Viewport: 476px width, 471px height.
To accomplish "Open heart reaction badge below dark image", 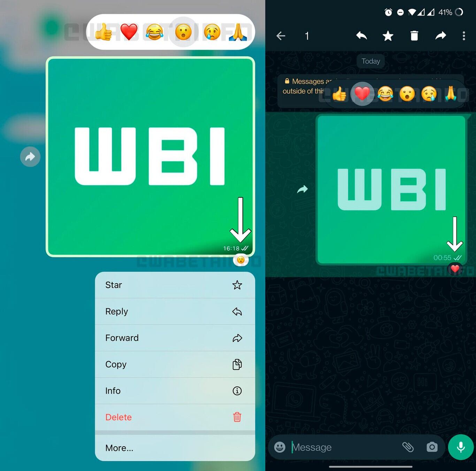I will pos(455,269).
